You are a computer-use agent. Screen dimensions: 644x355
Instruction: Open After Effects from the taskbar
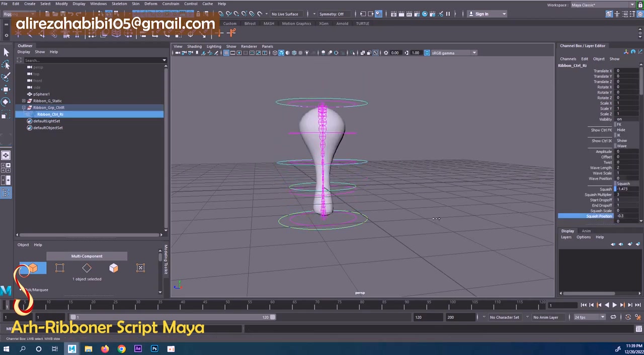click(138, 349)
